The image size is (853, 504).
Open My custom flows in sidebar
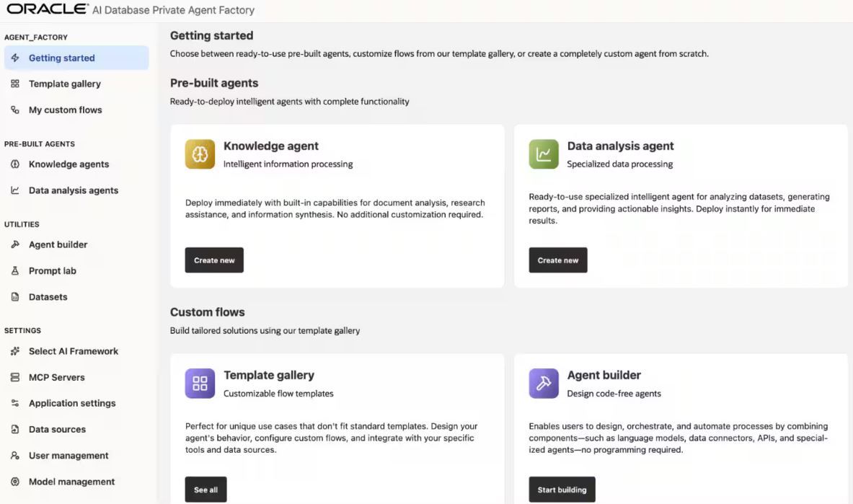tap(76, 110)
